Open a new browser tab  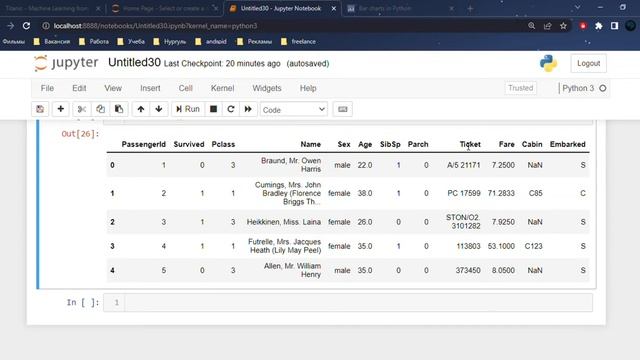[x=470, y=8]
